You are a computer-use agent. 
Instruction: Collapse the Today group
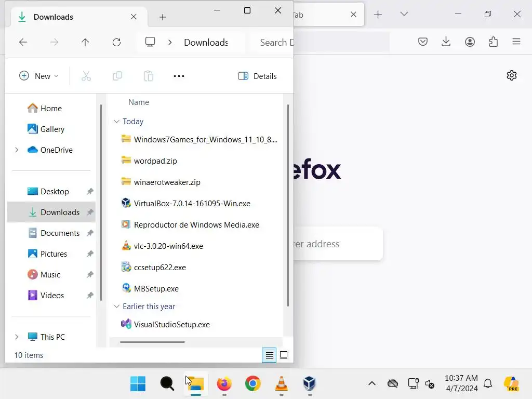pos(116,121)
